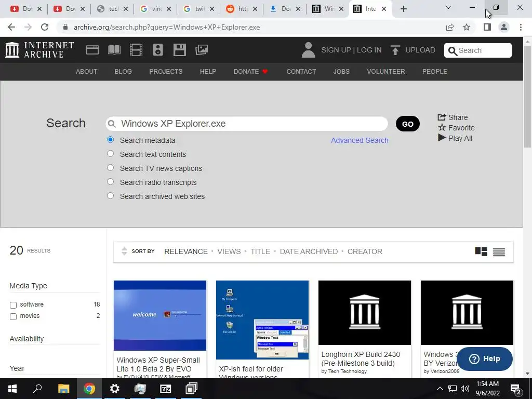Open the Texts book icon in the navbar

tap(114, 50)
